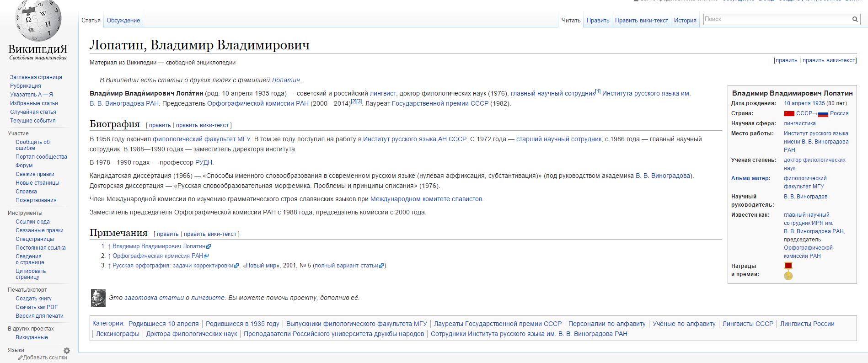This screenshot has width=868, height=363.
Task: Jump back via first footnote up arrow
Action: (x=109, y=246)
